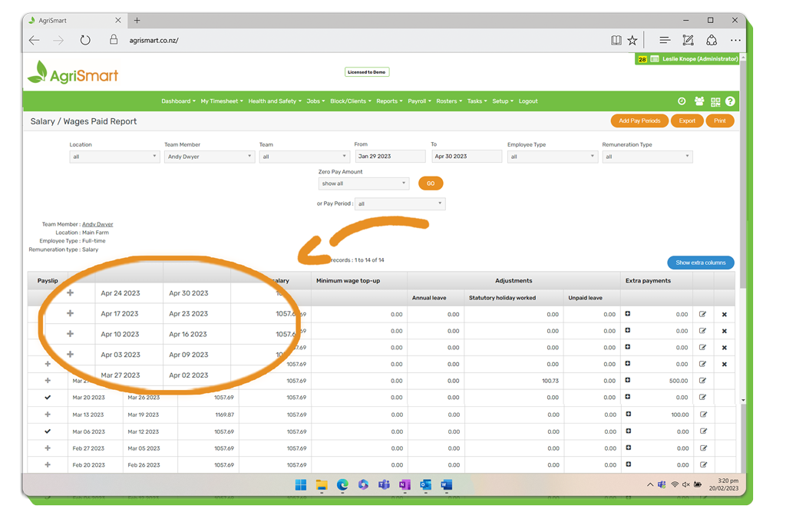Screen dimensions: 786x532
Task: Open the team members icon in navbar
Action: pyautogui.click(x=699, y=101)
